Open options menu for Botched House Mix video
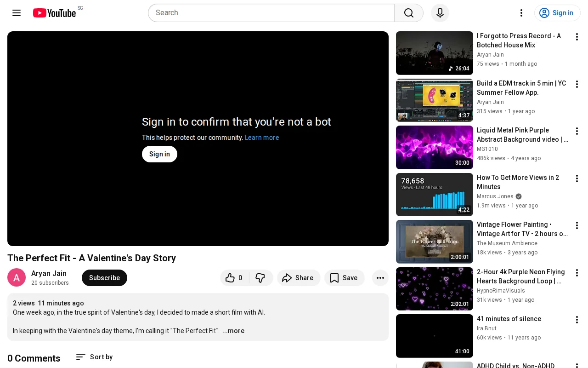Image resolution: width=588 pixels, height=368 pixels. (577, 37)
